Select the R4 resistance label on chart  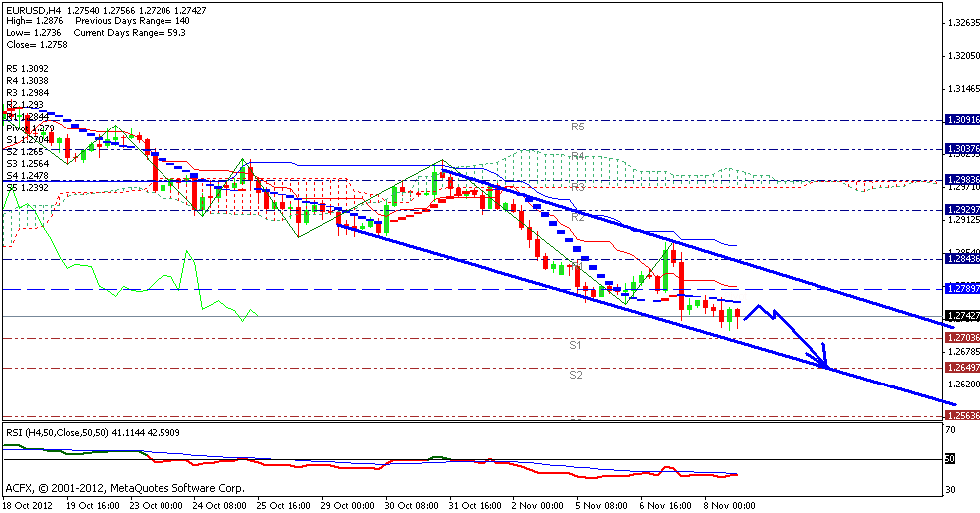click(577, 157)
